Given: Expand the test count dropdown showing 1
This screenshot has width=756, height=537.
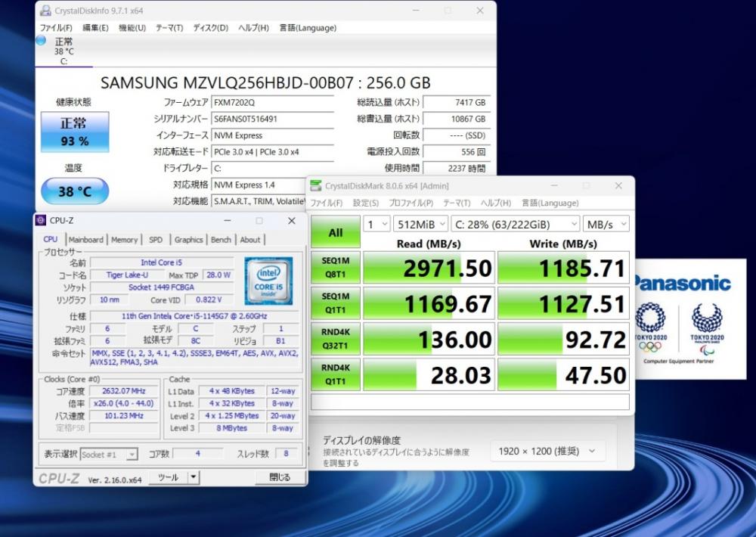Looking at the screenshot, I should tap(376, 225).
